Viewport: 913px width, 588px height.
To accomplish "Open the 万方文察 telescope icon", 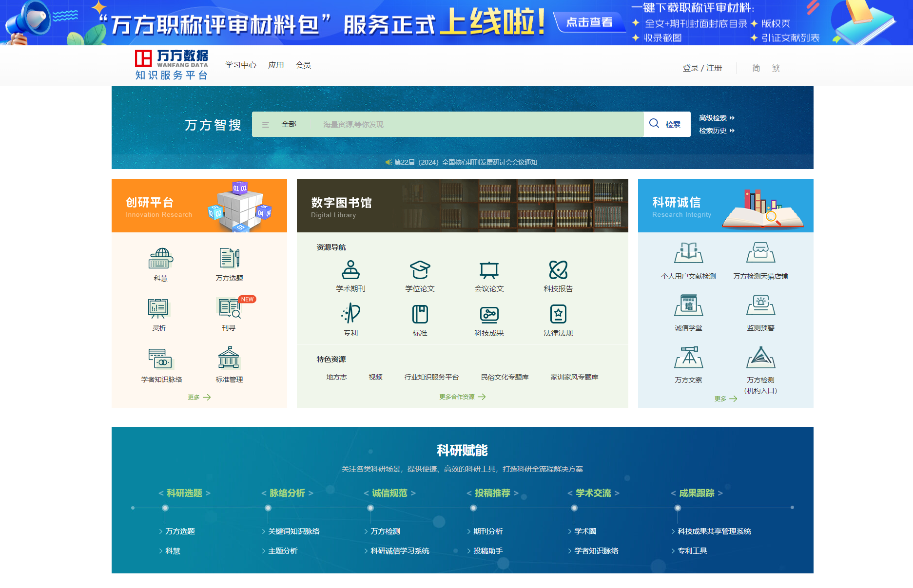I will coord(689,357).
